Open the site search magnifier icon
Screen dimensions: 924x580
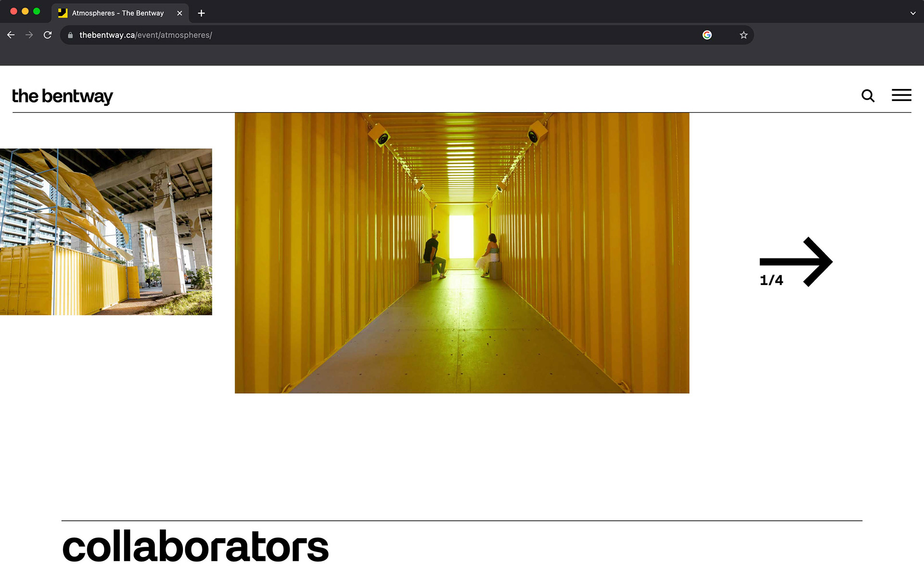tap(868, 96)
